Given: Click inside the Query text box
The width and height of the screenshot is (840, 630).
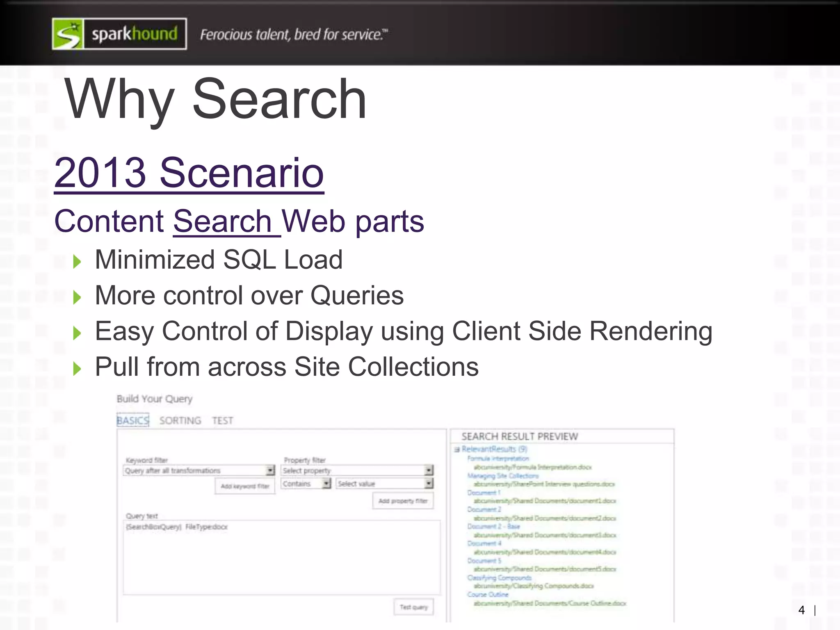Looking at the screenshot, I should point(282,557).
